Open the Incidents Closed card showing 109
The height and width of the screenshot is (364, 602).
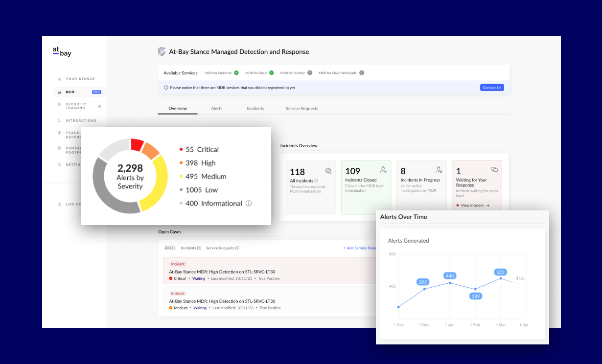pos(366,187)
